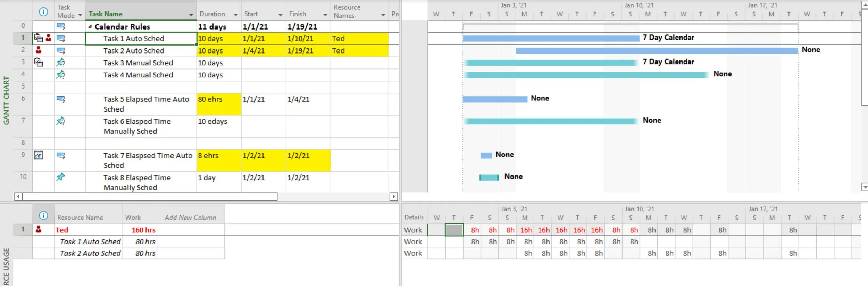Screen dimensions: 868x286
Task: Click info icon in Resource Usage header
Action: click(x=43, y=215)
